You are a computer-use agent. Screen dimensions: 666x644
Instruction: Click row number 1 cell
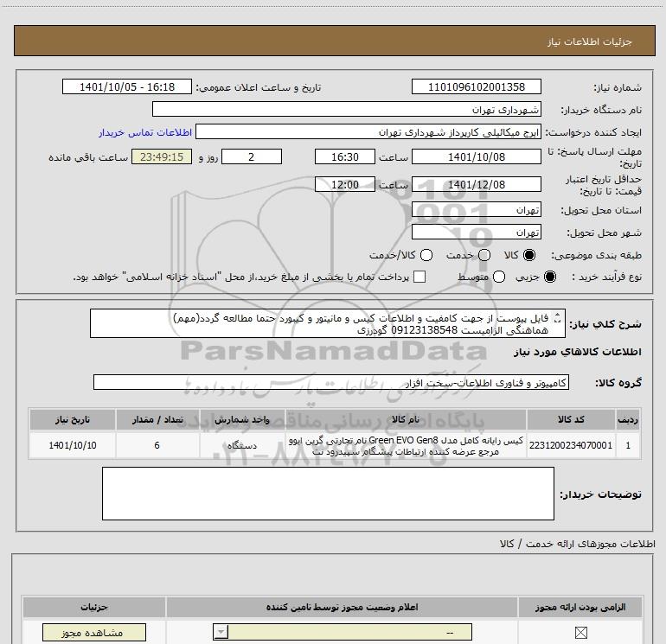coord(628,445)
